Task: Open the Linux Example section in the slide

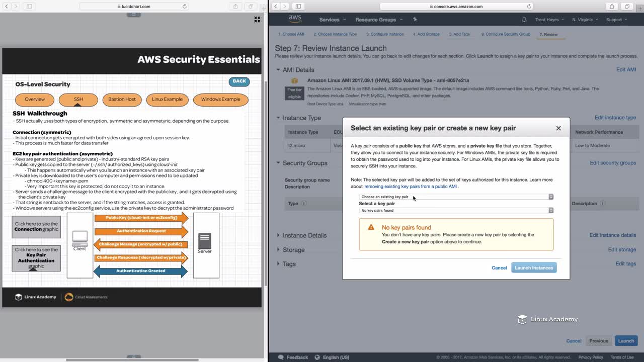Action: (167, 99)
